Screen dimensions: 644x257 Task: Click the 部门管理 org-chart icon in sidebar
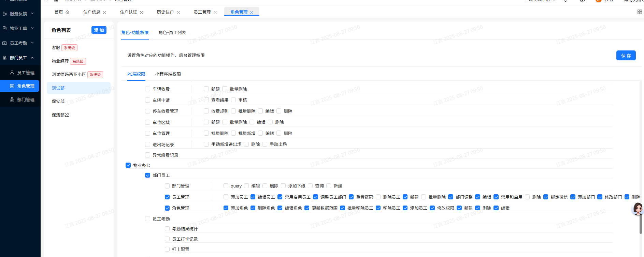click(12, 100)
